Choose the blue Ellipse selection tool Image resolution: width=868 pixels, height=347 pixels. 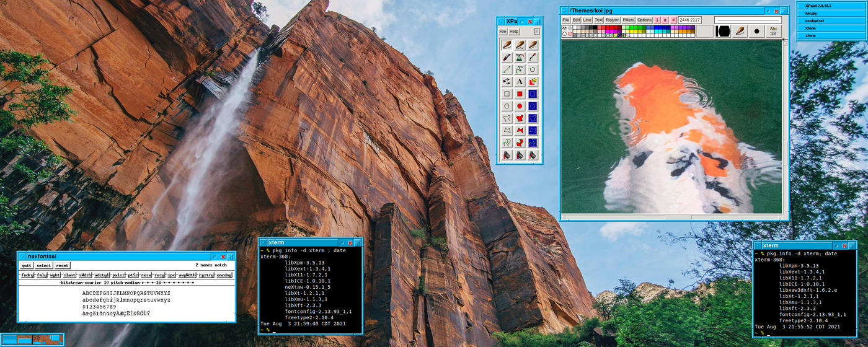pos(533,106)
